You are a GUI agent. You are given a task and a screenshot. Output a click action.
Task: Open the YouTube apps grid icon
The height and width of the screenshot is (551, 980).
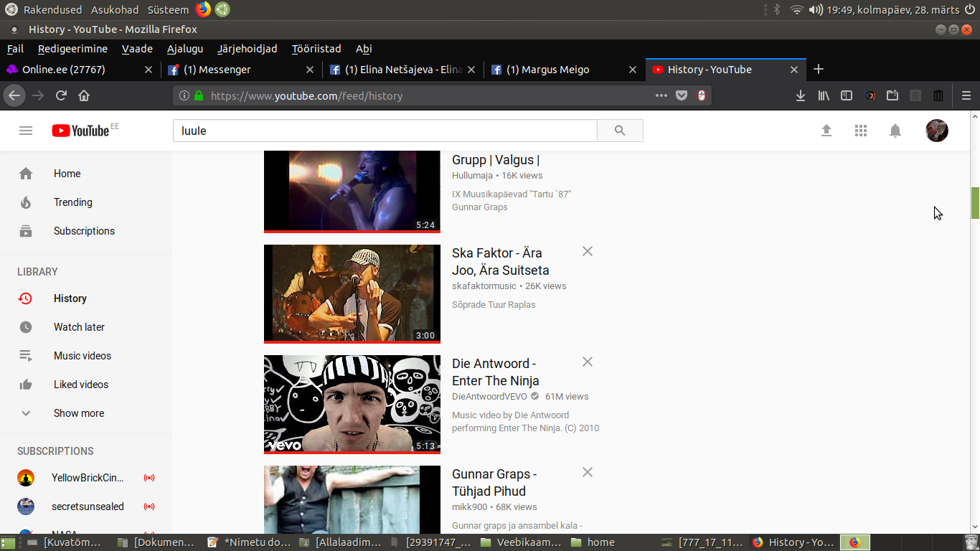(x=861, y=131)
